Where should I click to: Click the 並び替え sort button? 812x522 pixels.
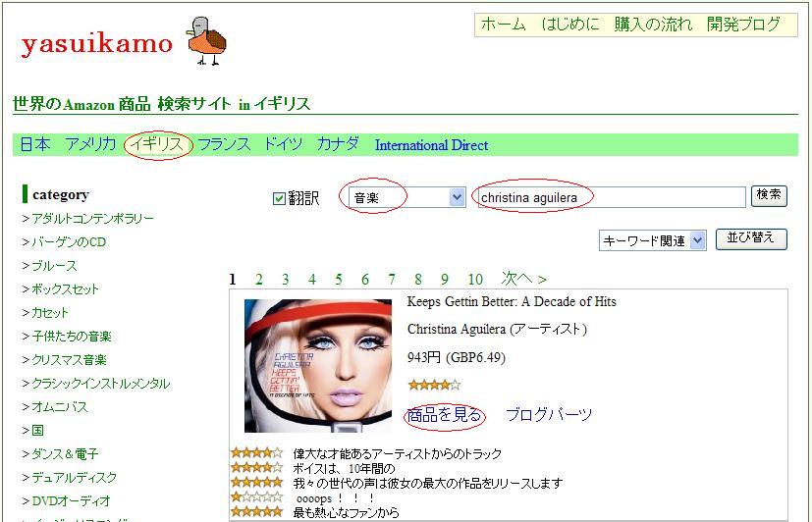(751, 239)
